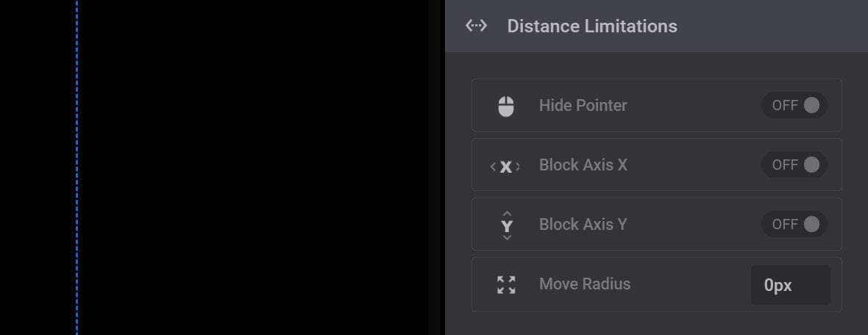
Task: Click the OFF text in Hide Pointer switch
Action: click(785, 106)
